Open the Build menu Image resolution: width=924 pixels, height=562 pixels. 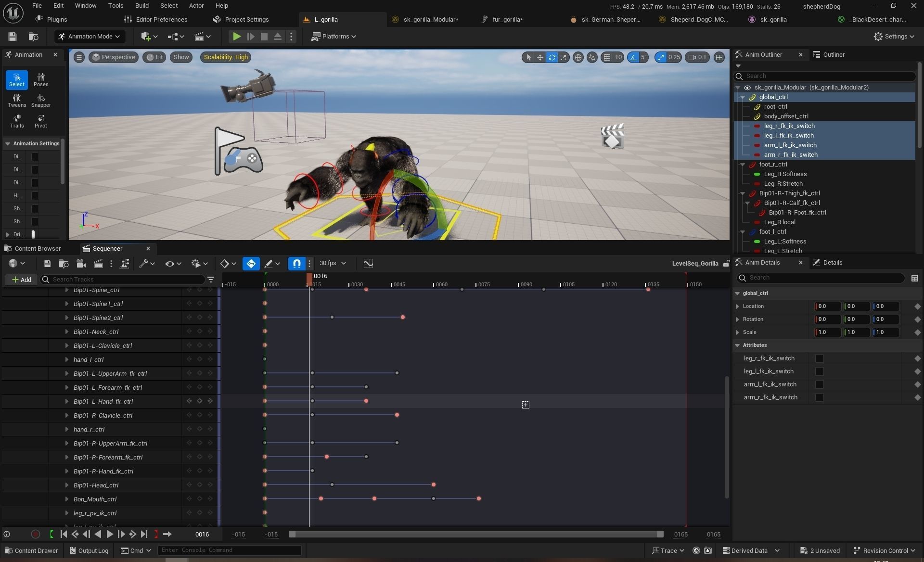[x=141, y=6]
